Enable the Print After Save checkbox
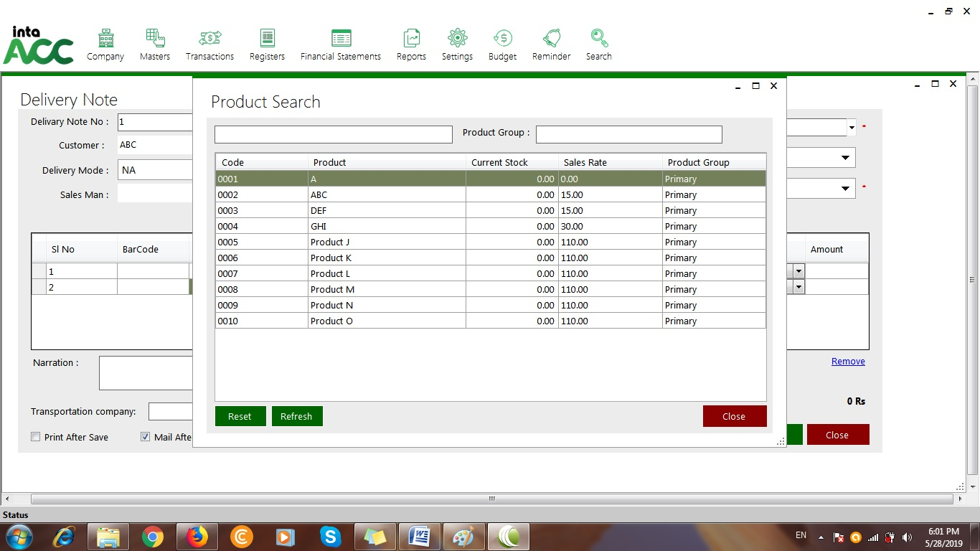Screen dimensions: 980x551 (36, 437)
